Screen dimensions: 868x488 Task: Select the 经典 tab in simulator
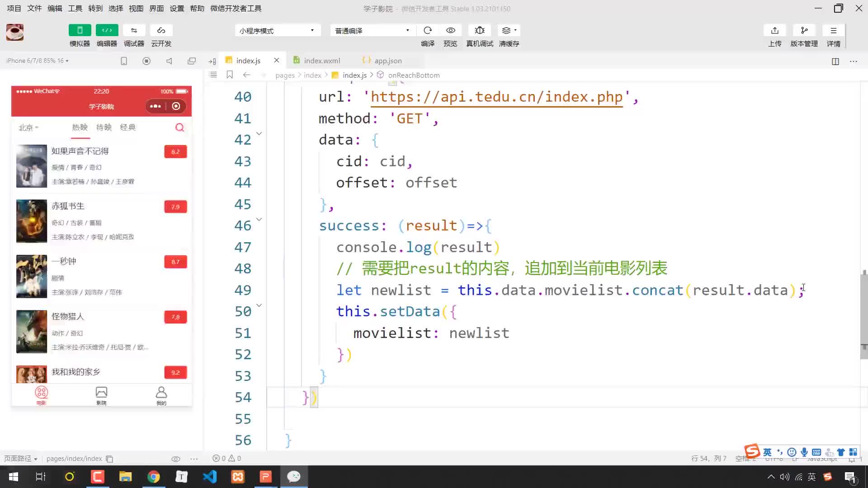point(128,127)
